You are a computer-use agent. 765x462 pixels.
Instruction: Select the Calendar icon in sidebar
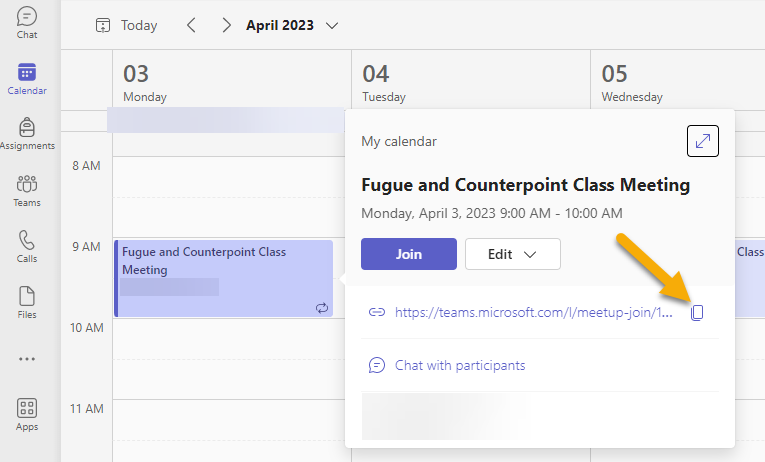pyautogui.click(x=27, y=79)
